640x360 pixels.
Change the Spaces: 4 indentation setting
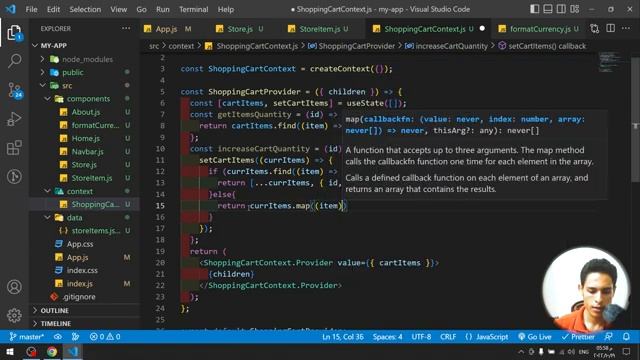tap(387, 337)
